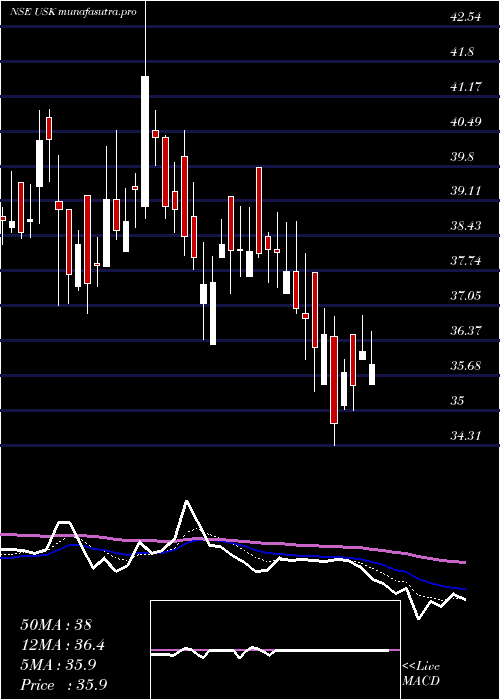The width and height of the screenshot is (500, 700).
Task: Click the 50MA : 38 reading
Action: [56, 625]
